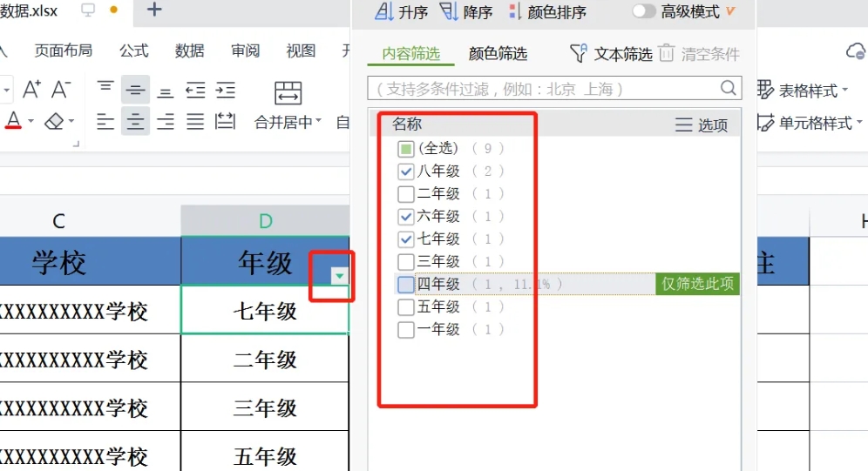Screen dimensions: 868x471
Task: Center text horizontally
Action: pos(135,121)
